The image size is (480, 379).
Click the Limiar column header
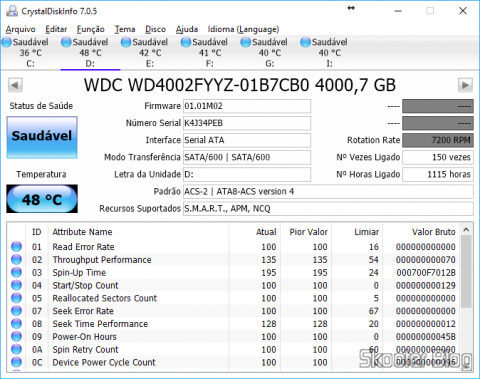357,232
